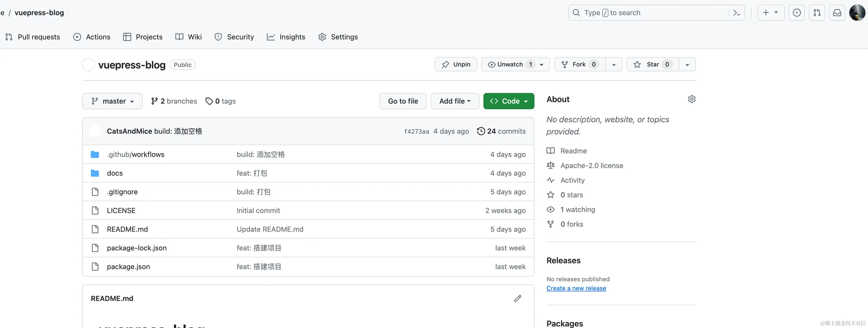
Task: Open the .github/workflows folder
Action: pyautogui.click(x=135, y=155)
